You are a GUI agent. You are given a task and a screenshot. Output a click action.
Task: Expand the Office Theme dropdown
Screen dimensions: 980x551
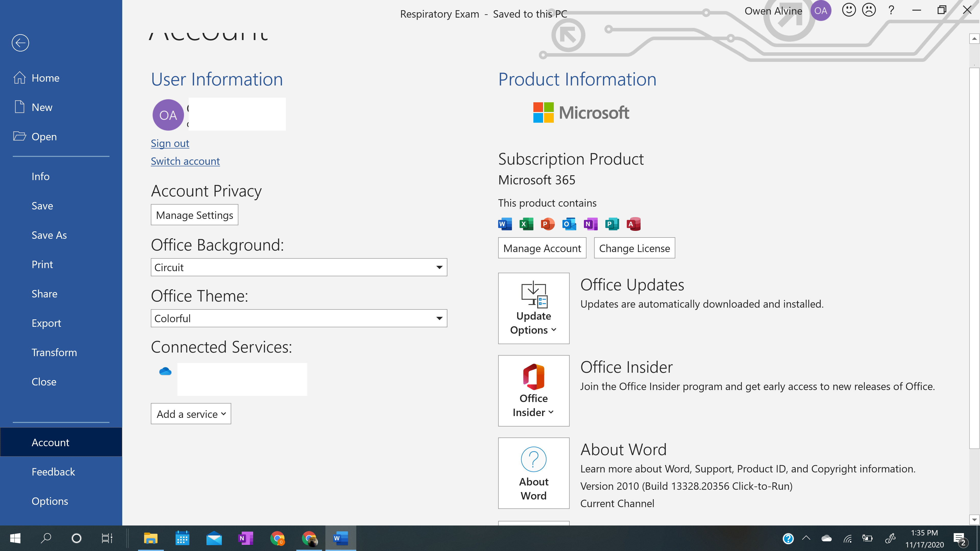tap(441, 318)
